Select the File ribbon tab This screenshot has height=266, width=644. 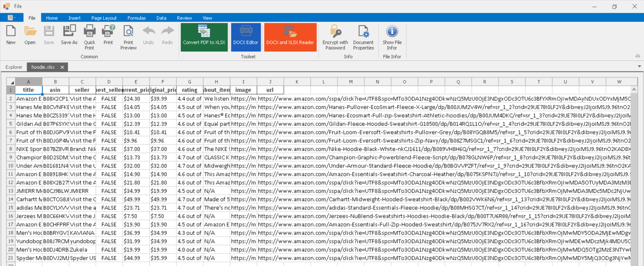point(32,18)
